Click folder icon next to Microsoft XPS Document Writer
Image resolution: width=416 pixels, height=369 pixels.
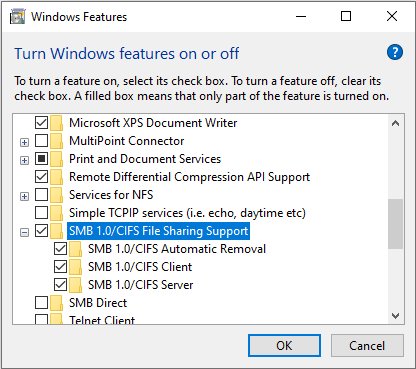tap(56, 123)
